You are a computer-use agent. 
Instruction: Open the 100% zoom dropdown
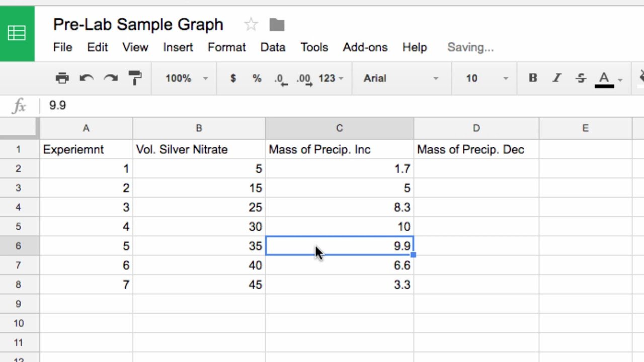(x=186, y=78)
